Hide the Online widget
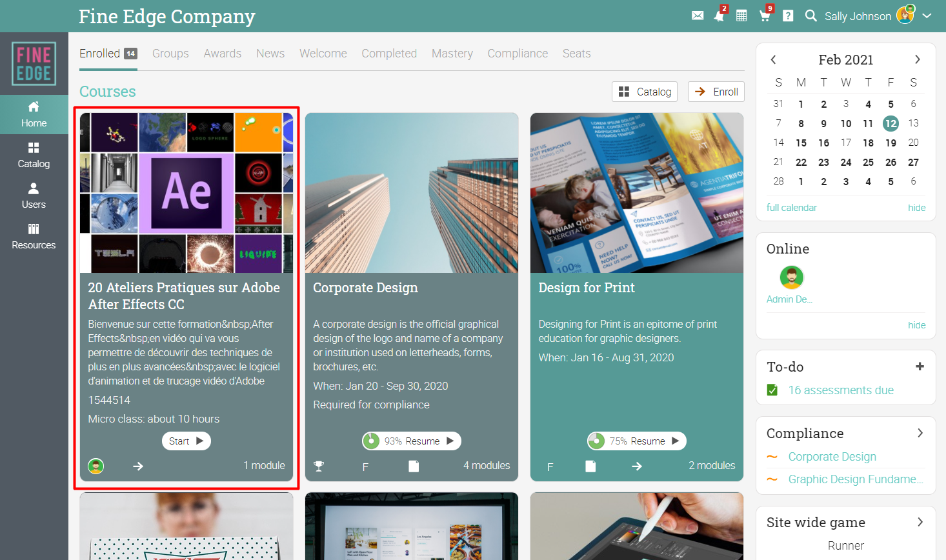The image size is (946, 560). tap(916, 325)
